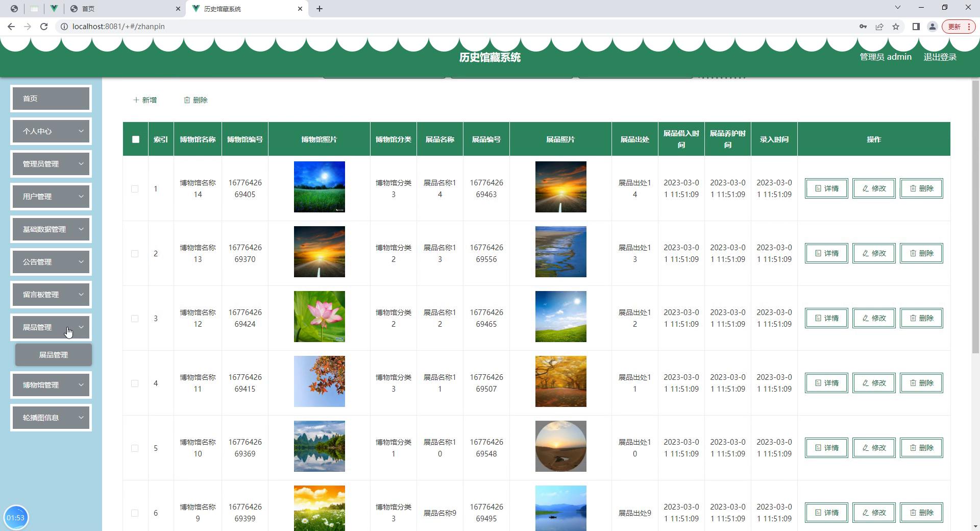
Task: Click 新增 to add an exhibit
Action: 145,100
